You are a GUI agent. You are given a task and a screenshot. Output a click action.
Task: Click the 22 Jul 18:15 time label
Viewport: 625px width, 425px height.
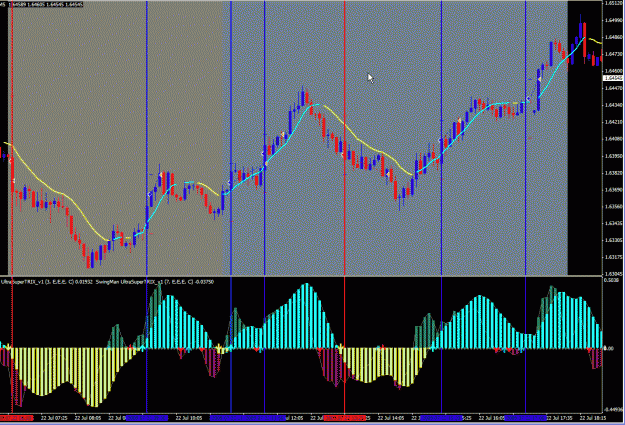(593, 418)
